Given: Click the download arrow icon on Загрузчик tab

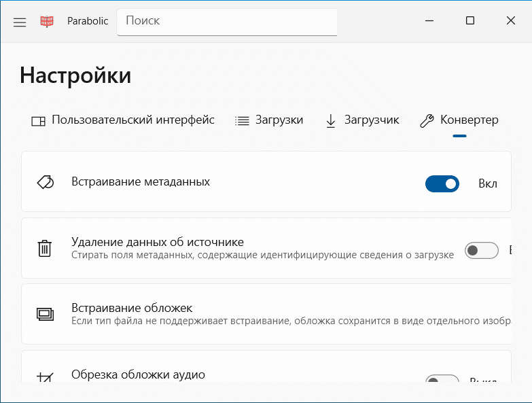Looking at the screenshot, I should click(x=331, y=121).
